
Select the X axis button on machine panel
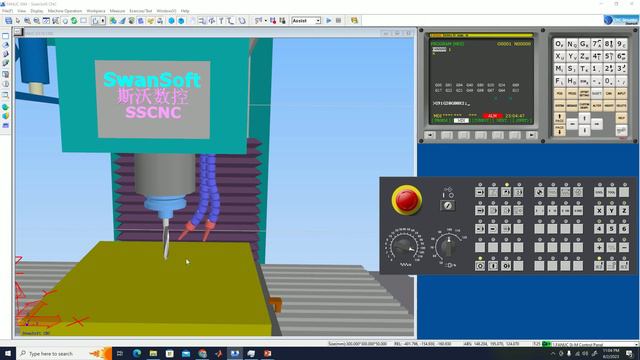pyautogui.click(x=599, y=210)
